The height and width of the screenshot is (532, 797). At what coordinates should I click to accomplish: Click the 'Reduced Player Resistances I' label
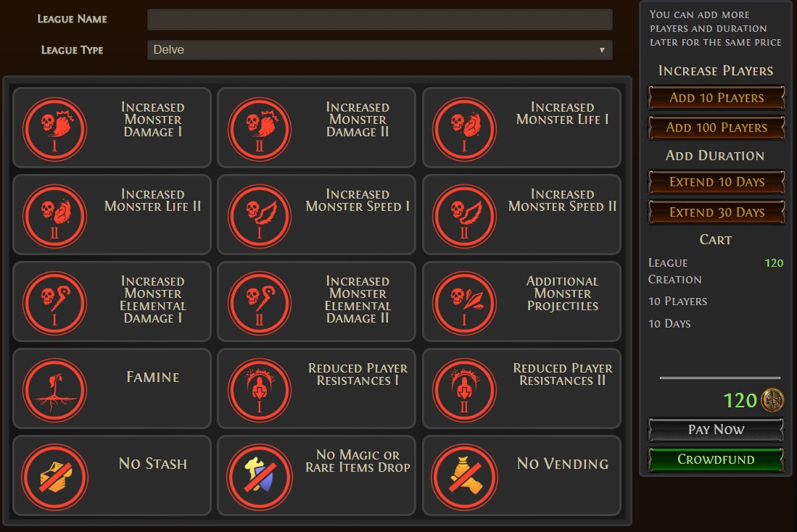click(x=358, y=374)
